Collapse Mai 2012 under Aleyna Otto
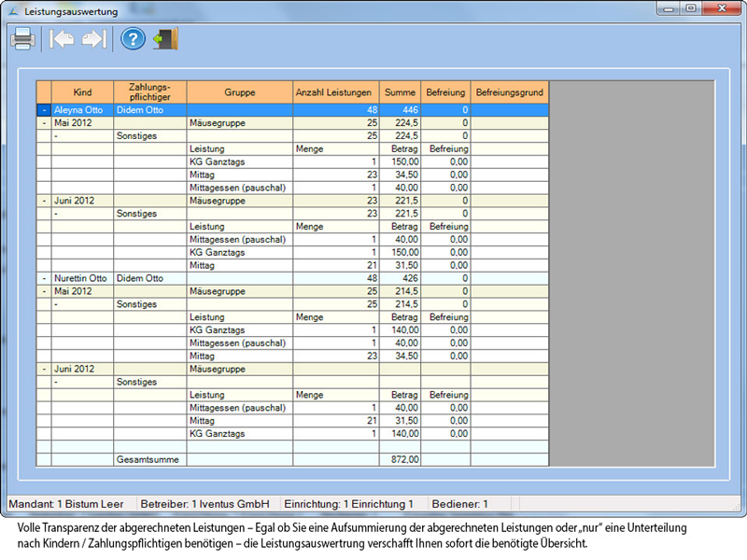The image size is (747, 560). point(44,122)
